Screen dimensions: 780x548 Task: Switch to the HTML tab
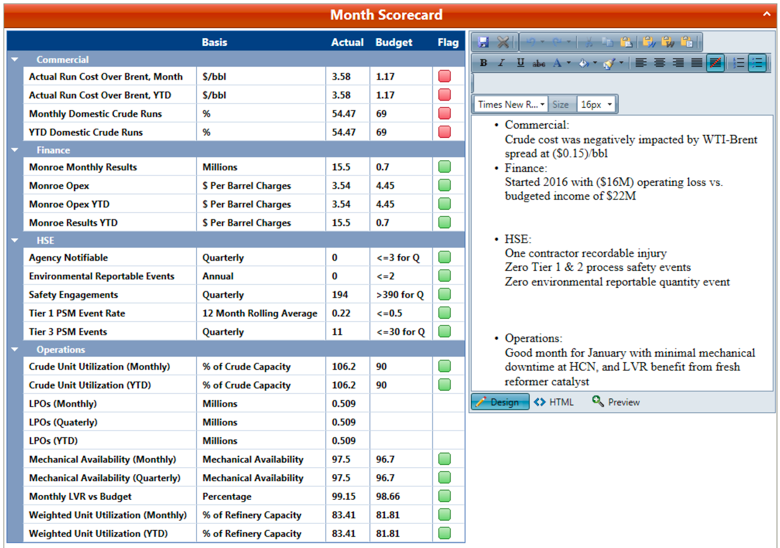[554, 402]
